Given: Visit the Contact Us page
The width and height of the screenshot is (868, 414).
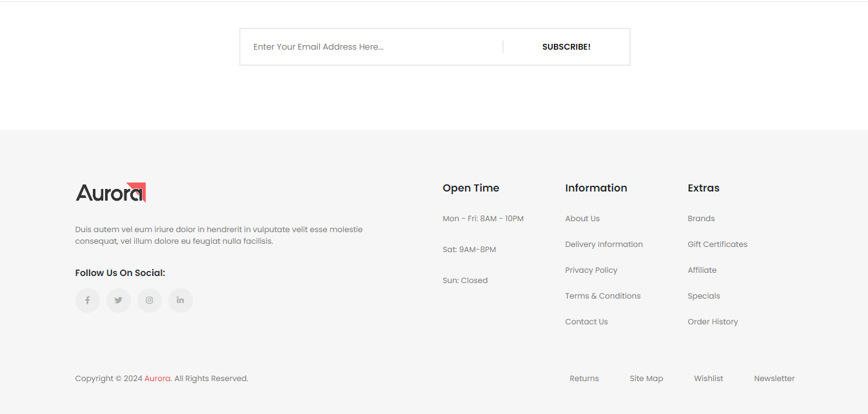Looking at the screenshot, I should (x=586, y=322).
